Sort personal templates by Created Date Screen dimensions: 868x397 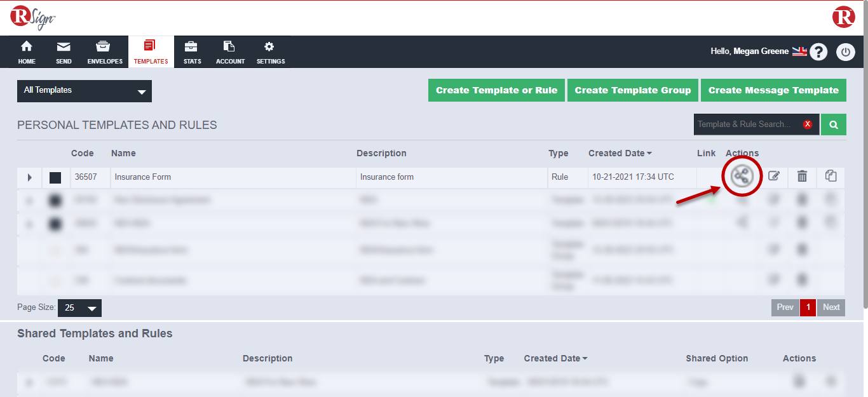pos(620,153)
